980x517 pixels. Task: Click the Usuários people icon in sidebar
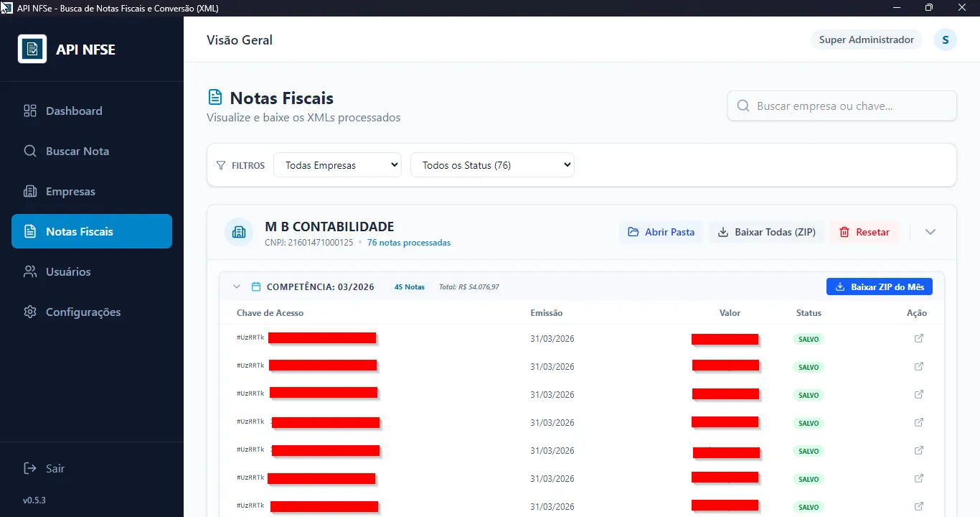(x=30, y=271)
